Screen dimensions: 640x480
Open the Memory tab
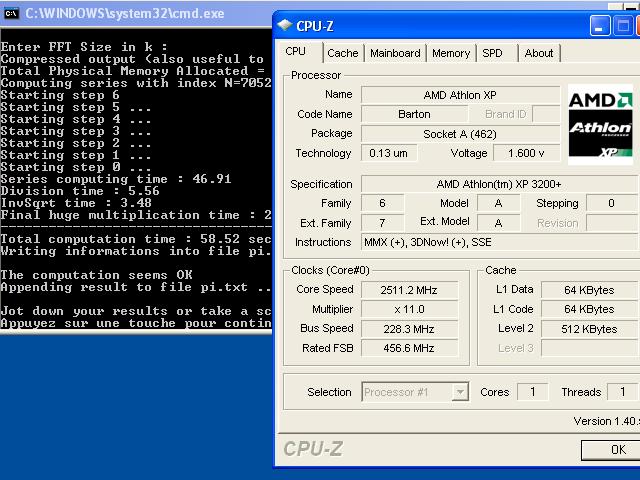click(x=451, y=53)
